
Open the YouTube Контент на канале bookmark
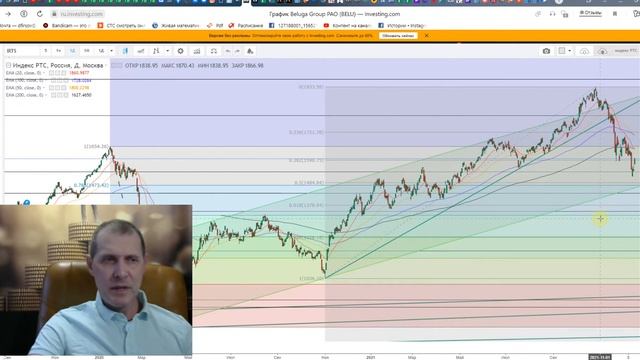pyautogui.click(x=347, y=25)
